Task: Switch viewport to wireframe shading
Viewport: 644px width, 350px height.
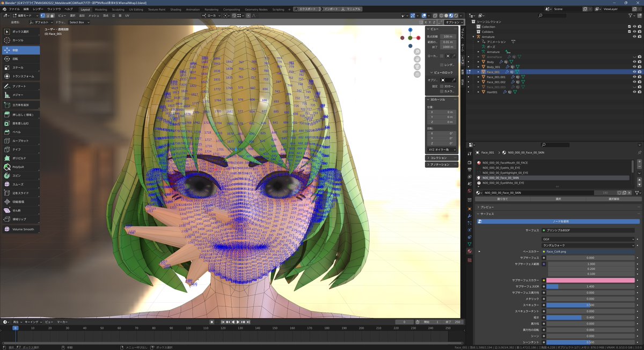Action: click(x=441, y=16)
